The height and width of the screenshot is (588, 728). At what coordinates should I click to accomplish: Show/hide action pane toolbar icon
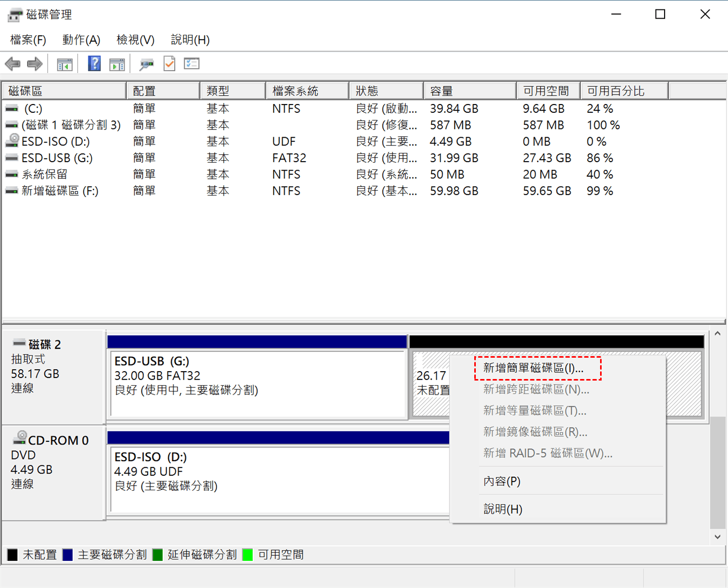[117, 64]
